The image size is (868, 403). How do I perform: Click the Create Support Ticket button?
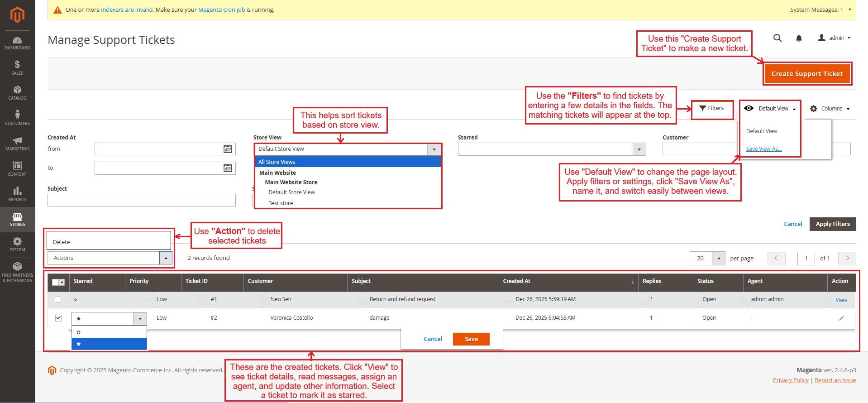point(807,74)
